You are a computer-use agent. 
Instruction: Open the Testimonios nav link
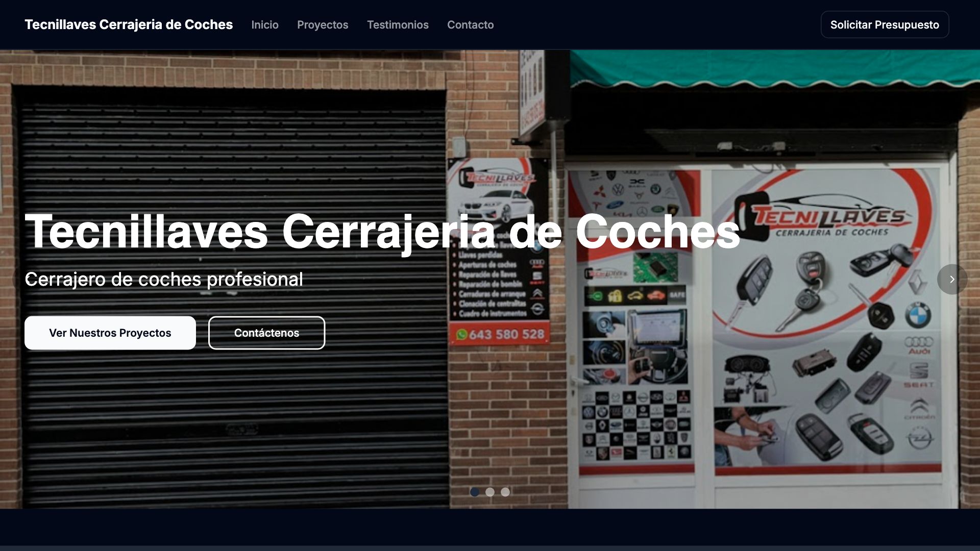(398, 24)
